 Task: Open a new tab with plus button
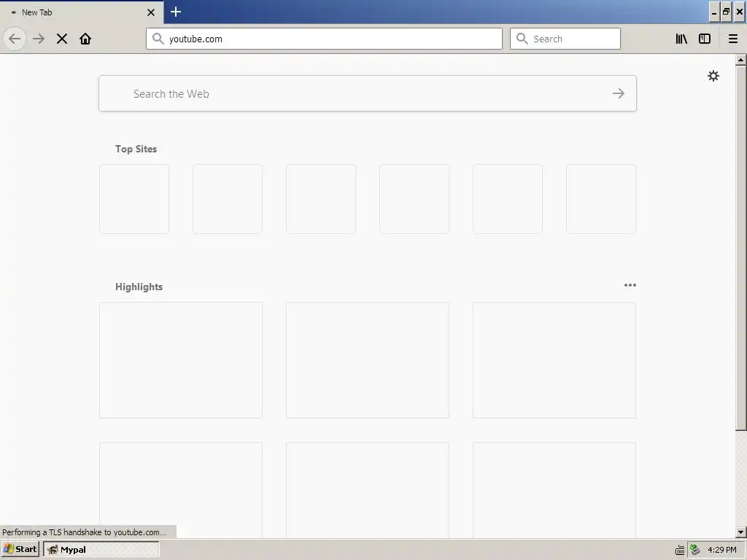(176, 12)
